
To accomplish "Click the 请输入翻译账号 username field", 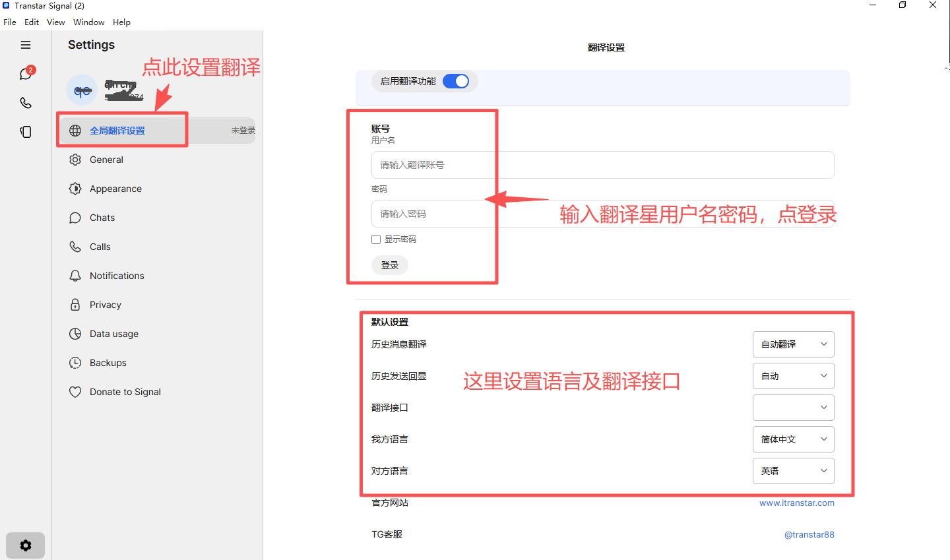I will (602, 165).
